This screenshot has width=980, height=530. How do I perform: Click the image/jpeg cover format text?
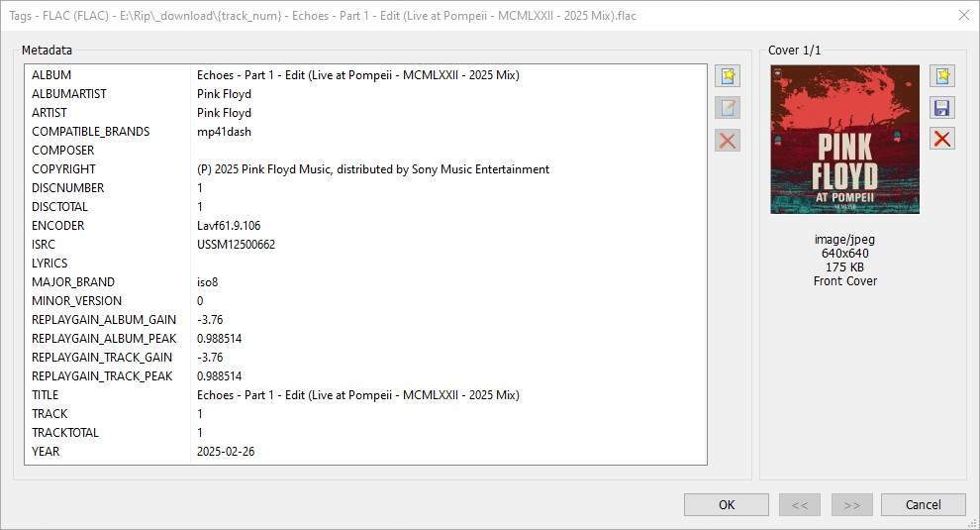click(845, 239)
